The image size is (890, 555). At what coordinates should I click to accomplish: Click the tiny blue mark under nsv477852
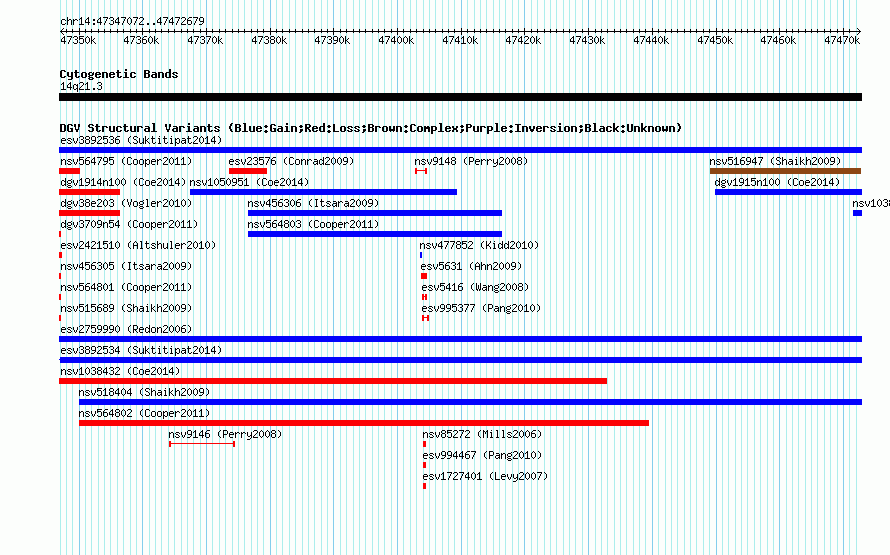(421, 255)
